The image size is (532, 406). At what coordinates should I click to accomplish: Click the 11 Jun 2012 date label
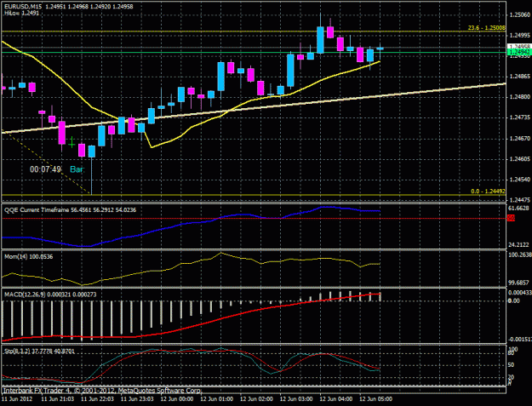click(17, 399)
